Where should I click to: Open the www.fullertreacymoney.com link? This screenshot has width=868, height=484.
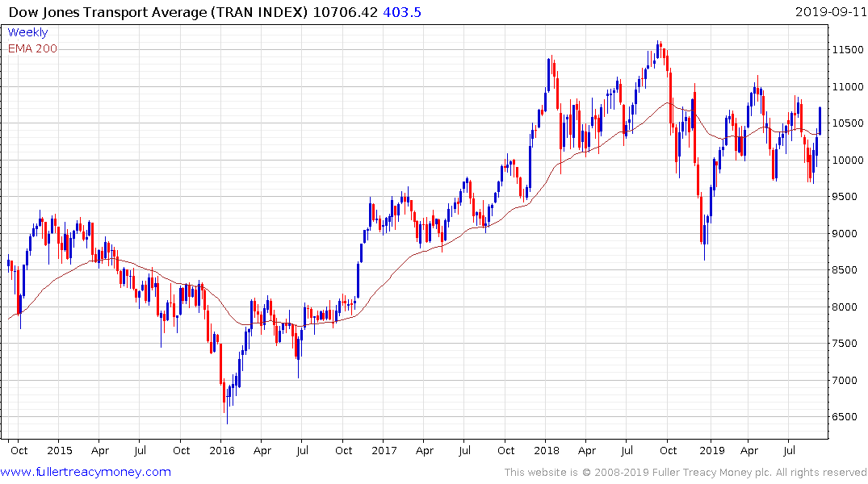click(x=86, y=472)
